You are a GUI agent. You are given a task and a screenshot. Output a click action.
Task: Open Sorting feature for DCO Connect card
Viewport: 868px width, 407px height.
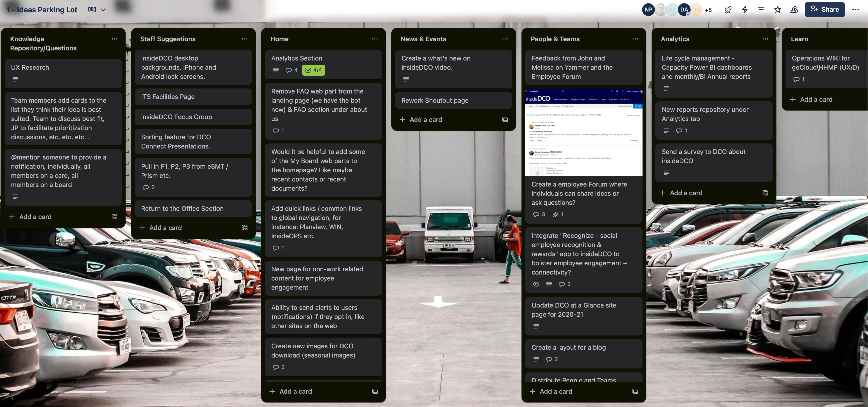point(193,141)
